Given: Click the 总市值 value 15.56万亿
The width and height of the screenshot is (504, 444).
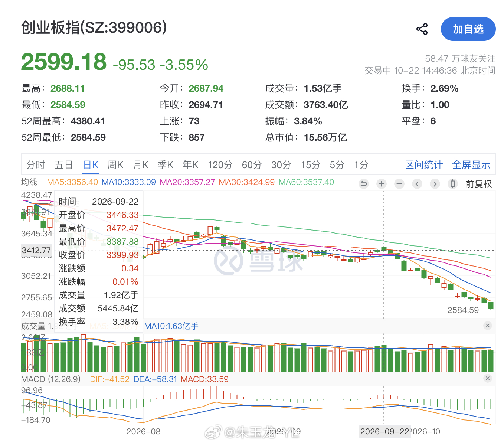Looking at the screenshot, I should click(325, 137).
